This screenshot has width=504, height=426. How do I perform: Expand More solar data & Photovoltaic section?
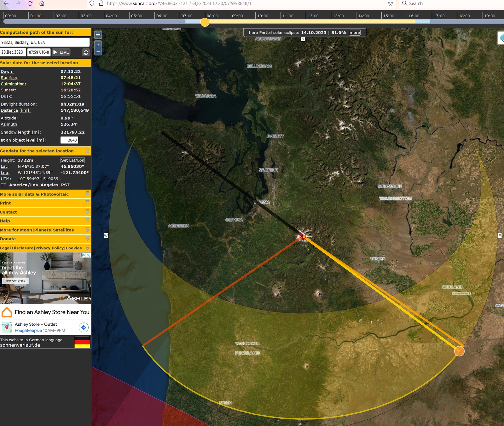point(87,194)
